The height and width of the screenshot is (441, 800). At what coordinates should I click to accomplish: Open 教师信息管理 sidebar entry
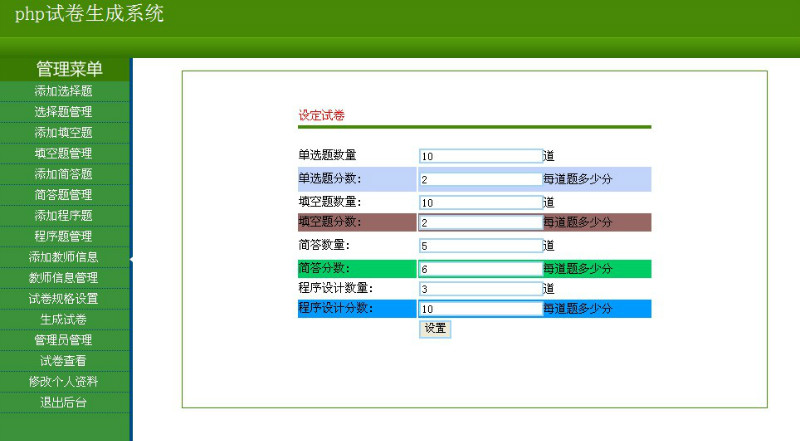(x=63, y=278)
